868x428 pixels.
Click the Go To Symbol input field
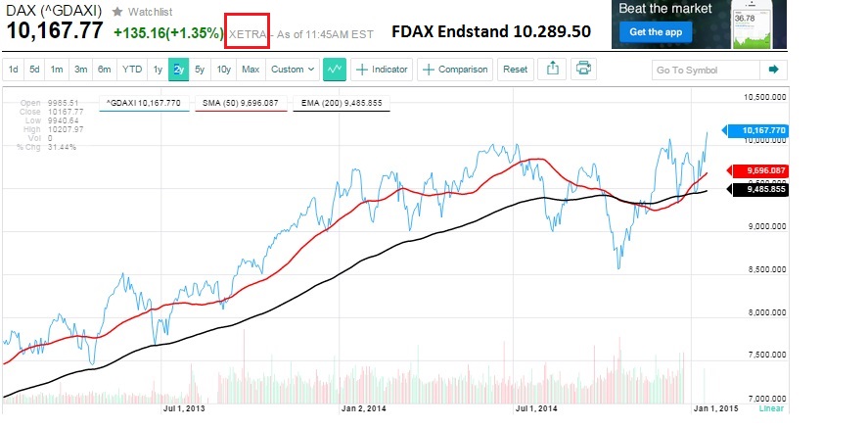point(705,70)
